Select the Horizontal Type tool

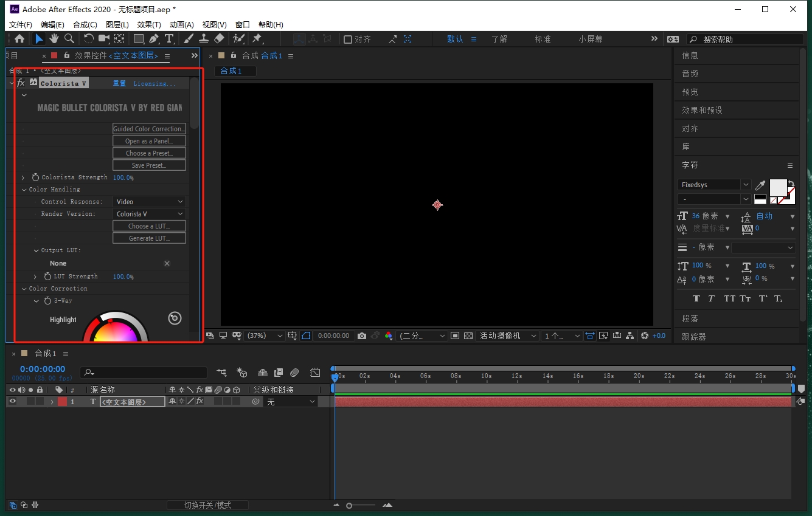[169, 39]
